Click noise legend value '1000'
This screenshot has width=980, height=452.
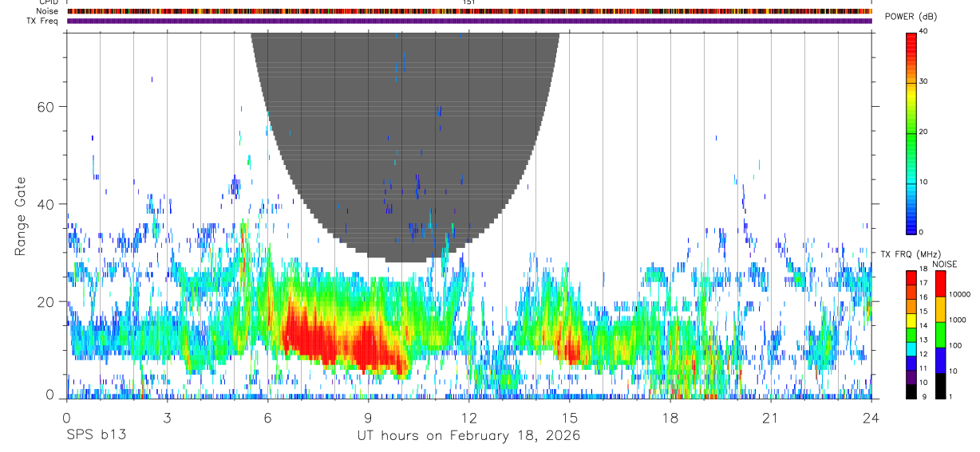pos(956,320)
